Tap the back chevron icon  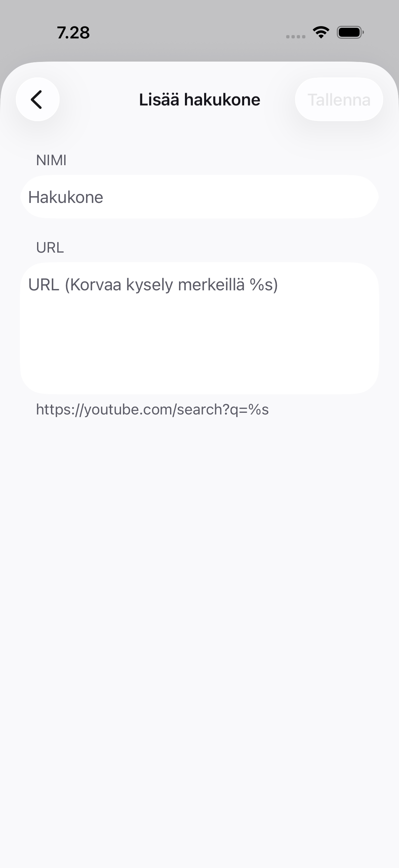[37, 99]
